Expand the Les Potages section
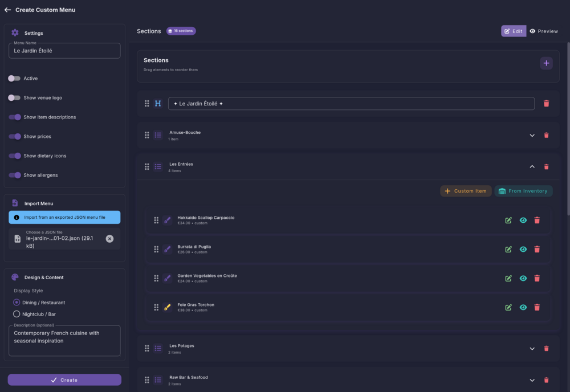 coord(532,348)
